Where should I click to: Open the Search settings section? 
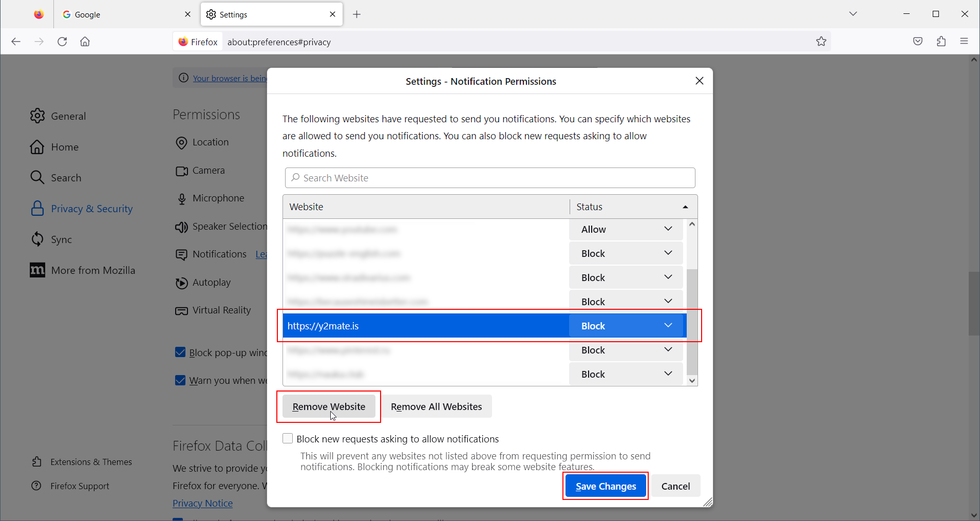coord(66,177)
